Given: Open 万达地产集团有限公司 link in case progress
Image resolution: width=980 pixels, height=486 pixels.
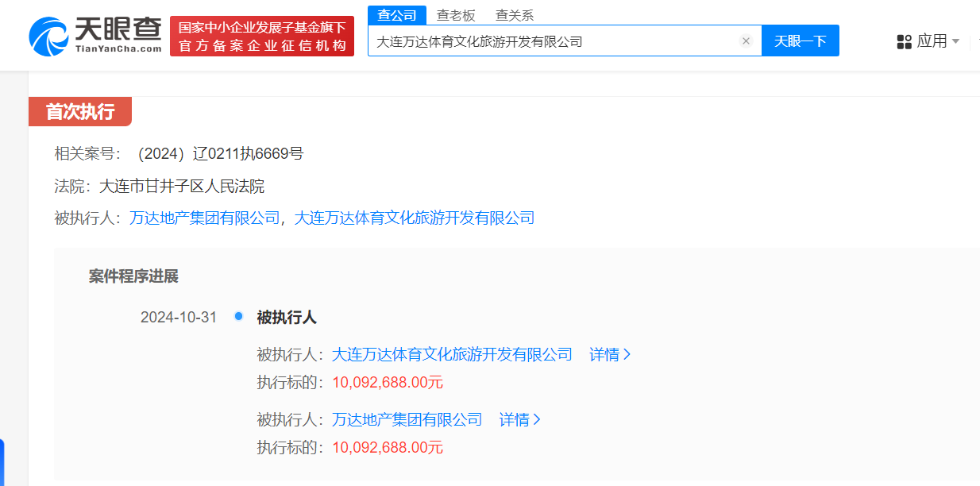Looking at the screenshot, I should coord(407,419).
